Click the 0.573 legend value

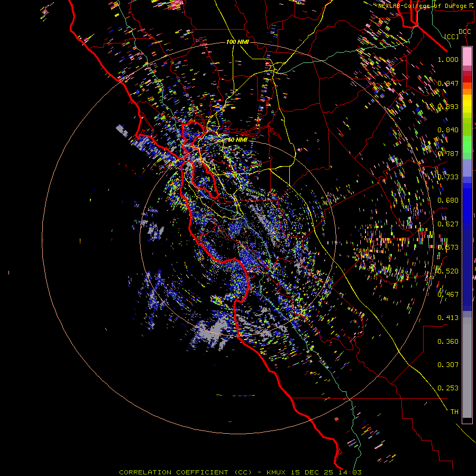point(448,248)
